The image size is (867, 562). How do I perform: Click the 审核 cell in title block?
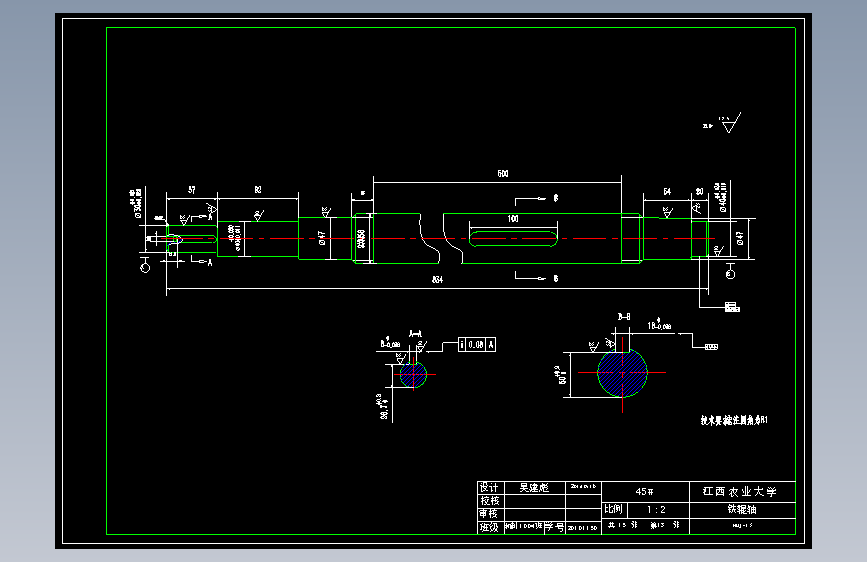tap(490, 514)
